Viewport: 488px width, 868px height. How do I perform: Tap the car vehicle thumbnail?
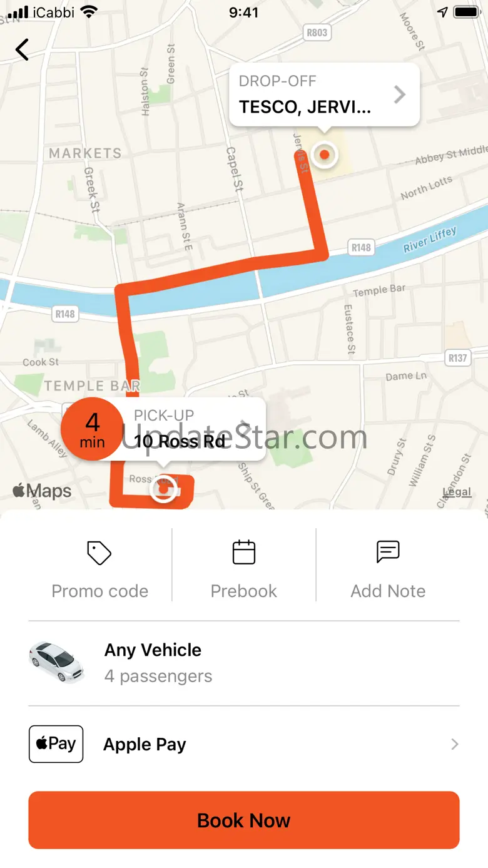click(56, 662)
